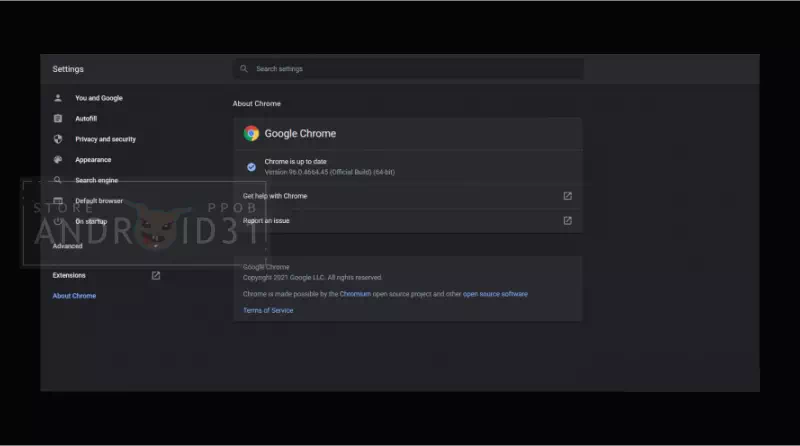
Task: Follow the open source software link
Action: (x=495, y=294)
